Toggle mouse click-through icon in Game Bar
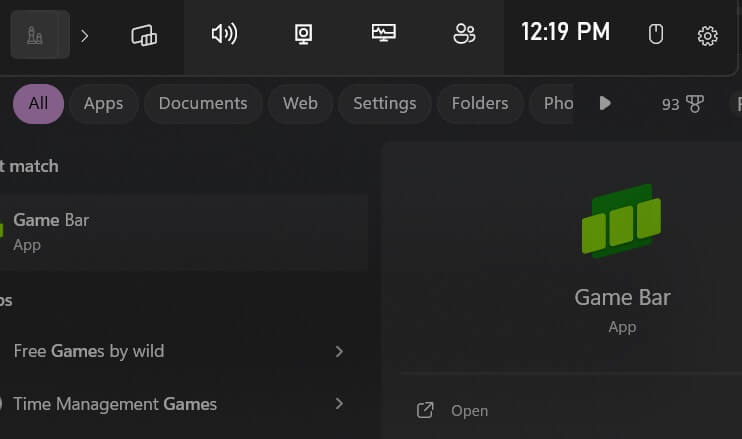This screenshot has height=439, width=742. [656, 34]
